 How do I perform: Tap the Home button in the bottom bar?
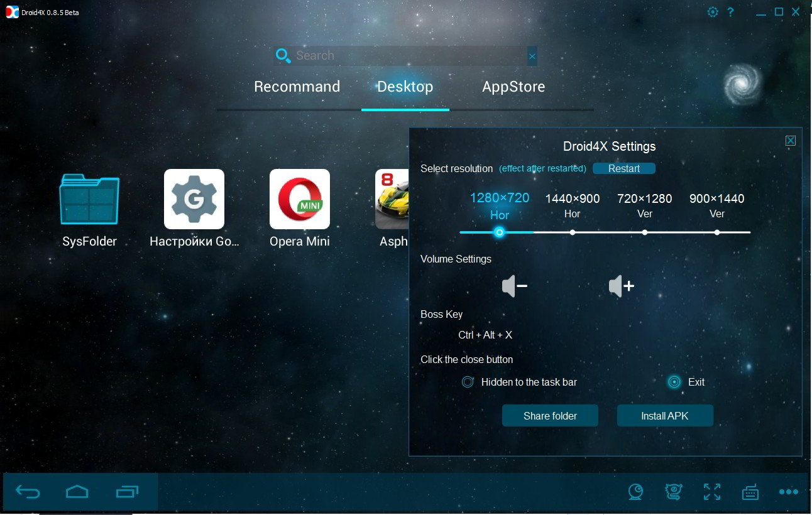[x=77, y=492]
